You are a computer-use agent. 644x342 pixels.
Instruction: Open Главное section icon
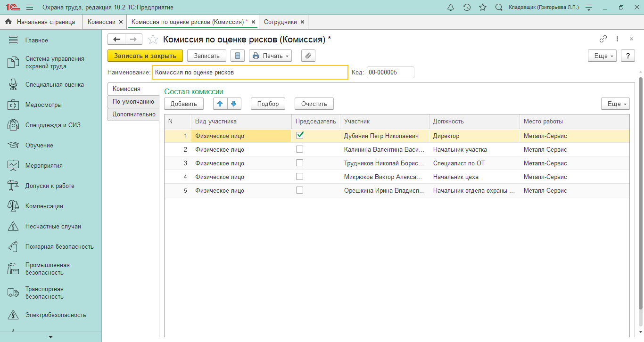[x=13, y=40]
